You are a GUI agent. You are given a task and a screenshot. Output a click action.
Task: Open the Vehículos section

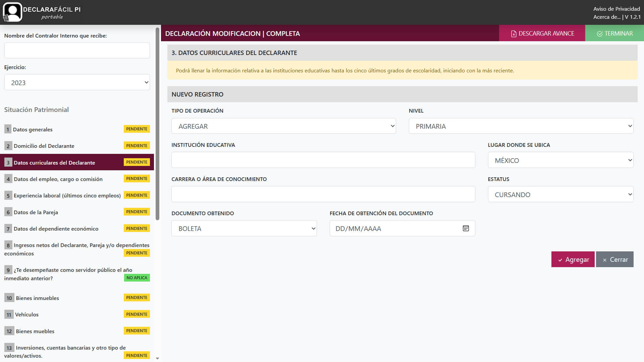(x=77, y=314)
